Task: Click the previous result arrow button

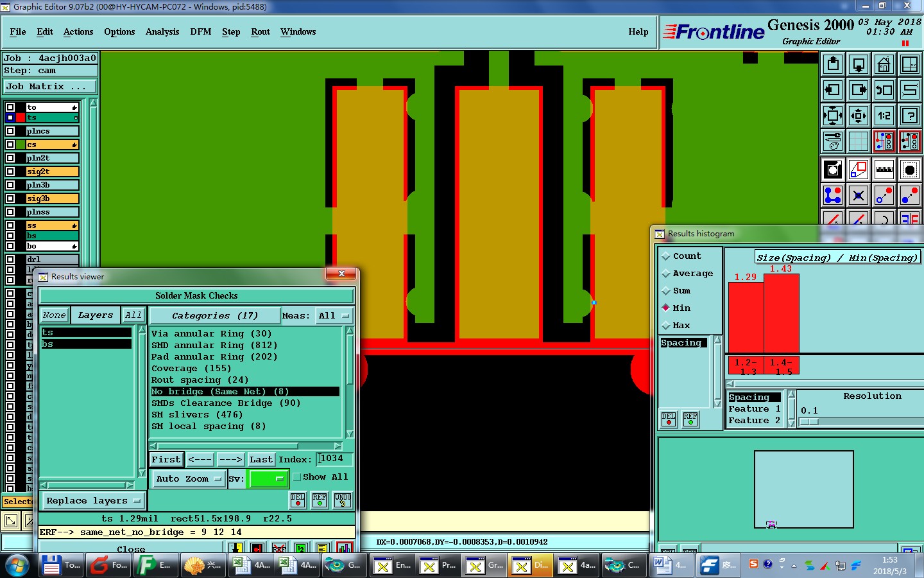Action: click(200, 459)
